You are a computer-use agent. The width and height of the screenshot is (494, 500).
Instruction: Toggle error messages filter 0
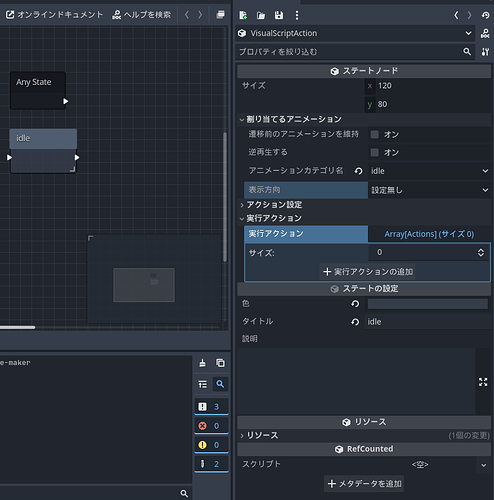pyautogui.click(x=211, y=426)
